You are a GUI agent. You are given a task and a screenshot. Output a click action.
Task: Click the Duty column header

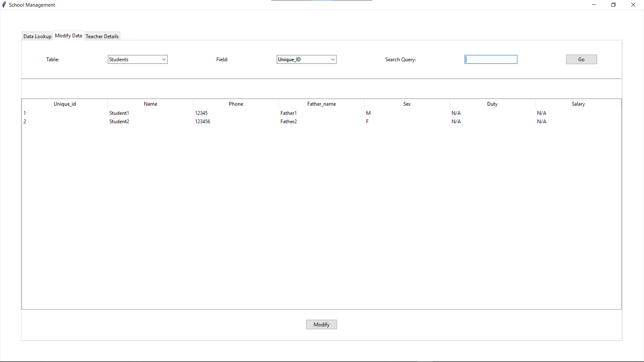(492, 104)
